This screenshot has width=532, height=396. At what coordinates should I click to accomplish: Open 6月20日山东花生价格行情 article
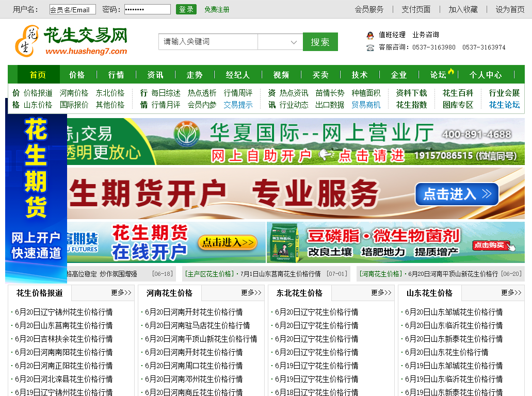[x=447, y=352]
